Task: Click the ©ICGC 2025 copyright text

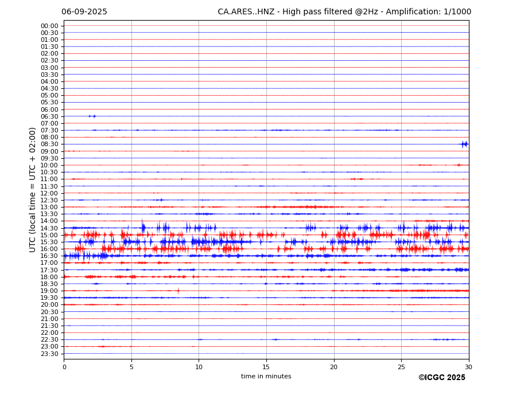Action: (x=442, y=378)
